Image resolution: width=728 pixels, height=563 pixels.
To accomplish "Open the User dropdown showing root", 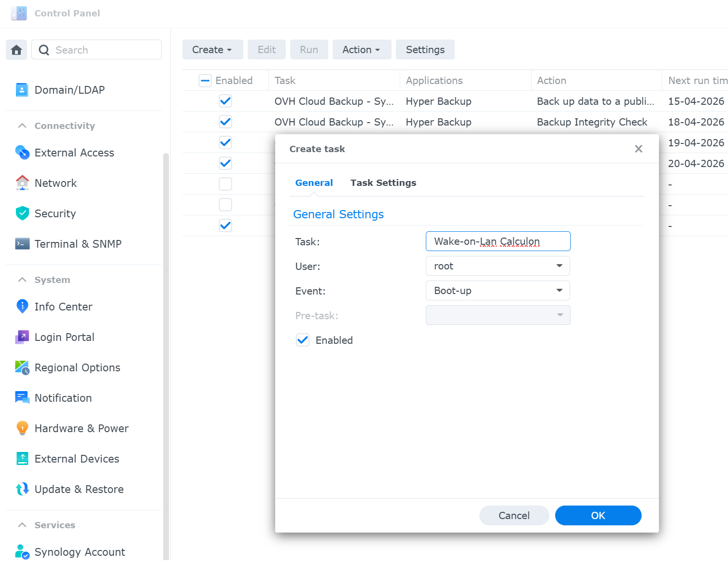I will [x=498, y=266].
